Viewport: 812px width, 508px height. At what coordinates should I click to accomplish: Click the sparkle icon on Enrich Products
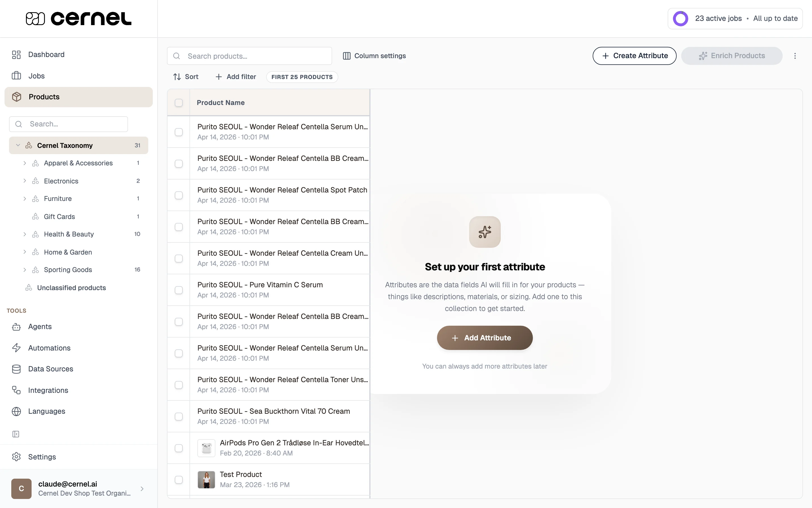coord(703,56)
